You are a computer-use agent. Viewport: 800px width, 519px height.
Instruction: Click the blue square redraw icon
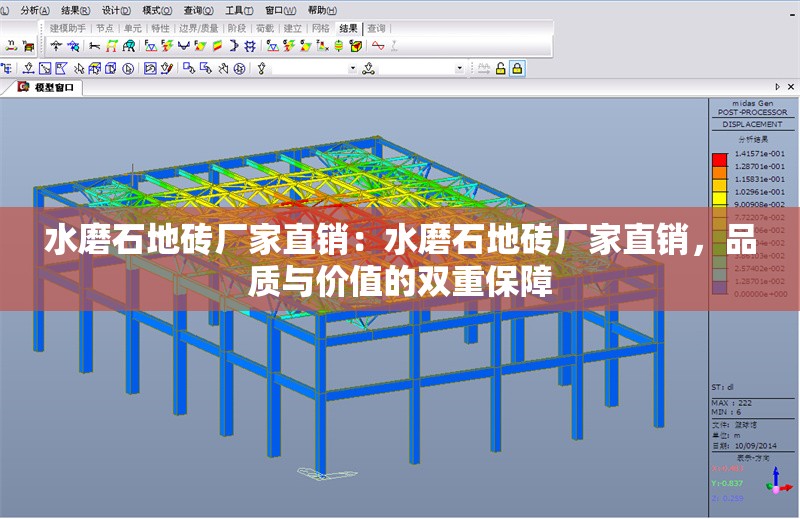pyautogui.click(x=150, y=68)
